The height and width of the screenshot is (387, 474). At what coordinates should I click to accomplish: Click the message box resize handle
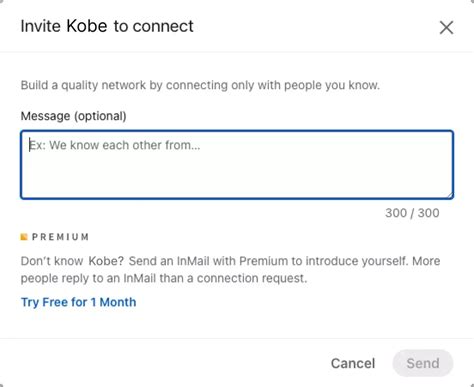450,195
